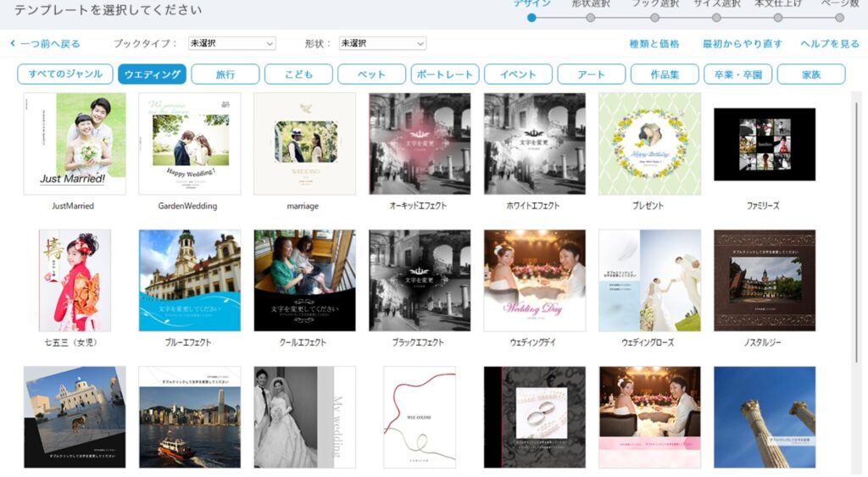The height and width of the screenshot is (477, 868).
Task: Choose the GardenWedding template
Action: (189, 143)
